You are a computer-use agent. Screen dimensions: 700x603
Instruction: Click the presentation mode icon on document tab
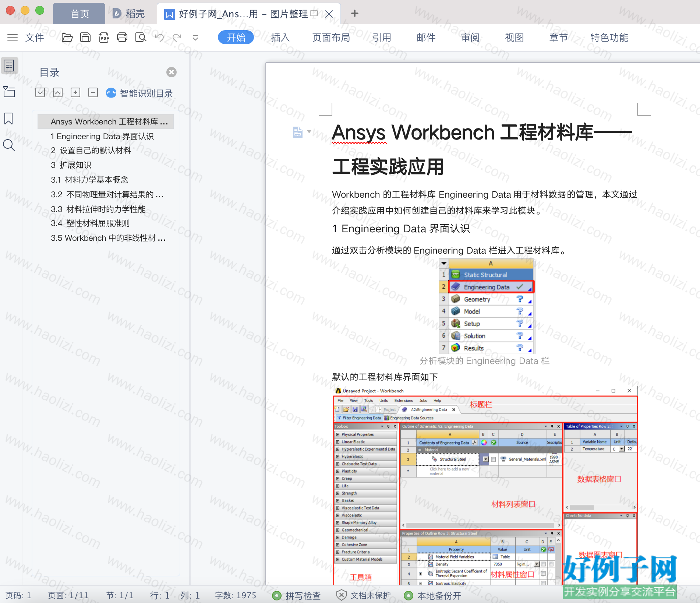click(314, 14)
